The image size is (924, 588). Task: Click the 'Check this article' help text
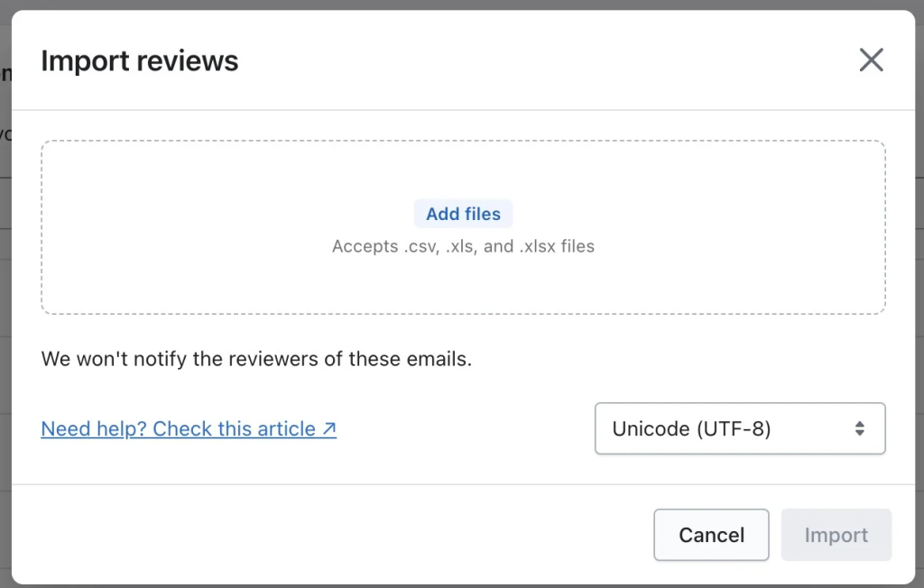(x=235, y=429)
